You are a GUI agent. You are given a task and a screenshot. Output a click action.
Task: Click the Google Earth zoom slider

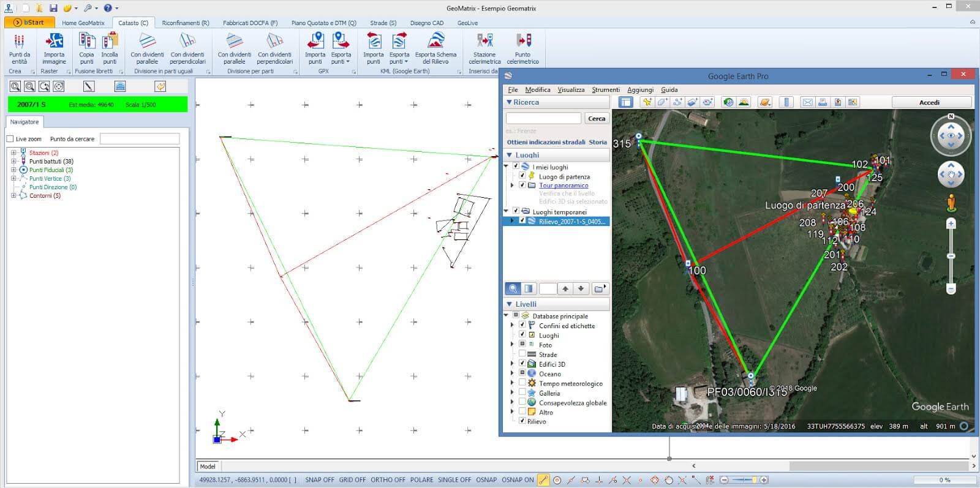click(951, 255)
